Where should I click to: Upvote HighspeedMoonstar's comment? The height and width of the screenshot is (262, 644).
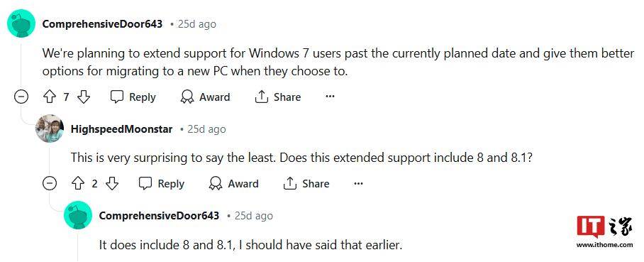click(77, 183)
